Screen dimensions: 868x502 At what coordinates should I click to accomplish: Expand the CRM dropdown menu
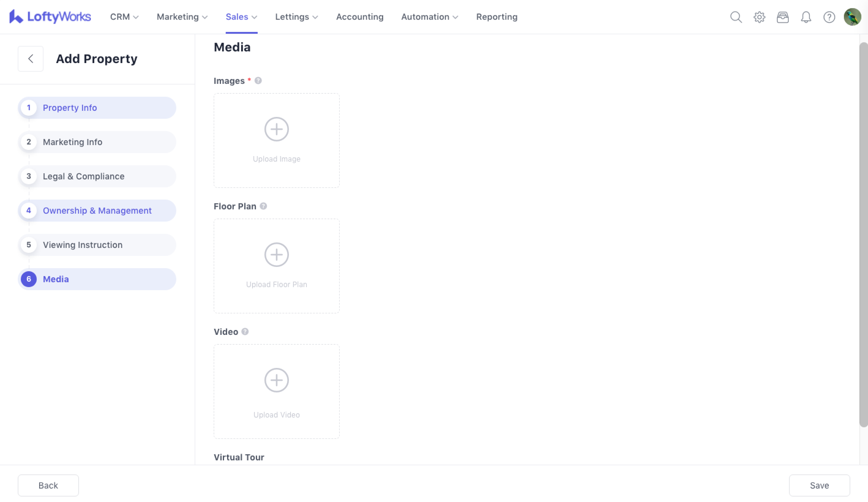click(124, 17)
